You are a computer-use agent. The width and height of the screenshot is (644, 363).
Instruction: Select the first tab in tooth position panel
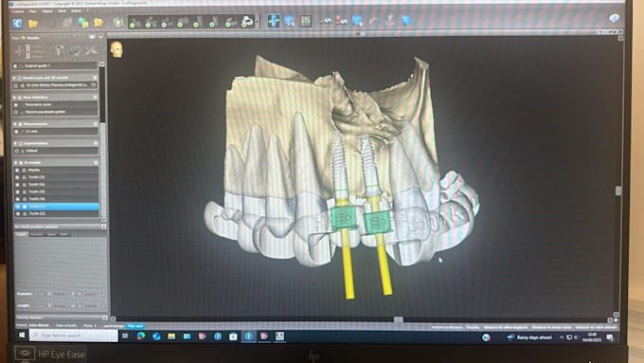[x=21, y=234]
